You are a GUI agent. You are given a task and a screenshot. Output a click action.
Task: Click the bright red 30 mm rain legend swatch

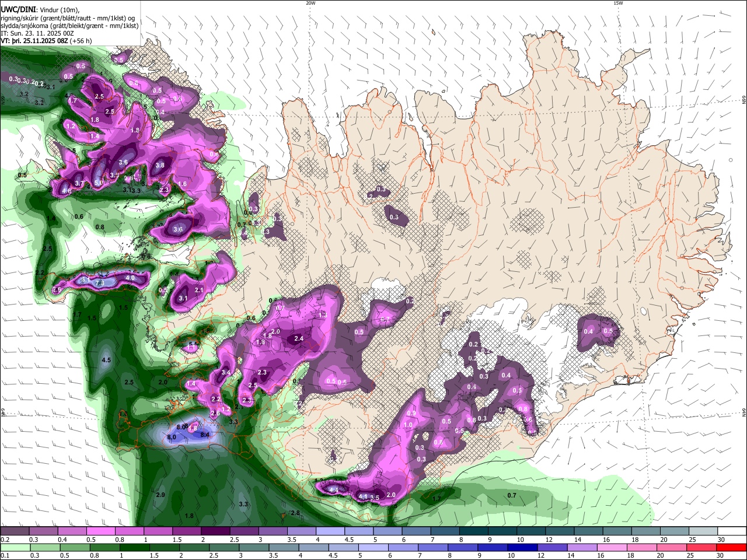point(731,548)
